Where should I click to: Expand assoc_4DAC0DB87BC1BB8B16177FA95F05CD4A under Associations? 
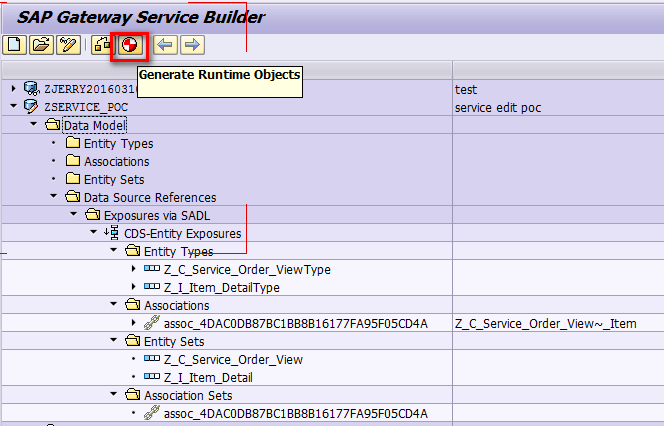[134, 323]
